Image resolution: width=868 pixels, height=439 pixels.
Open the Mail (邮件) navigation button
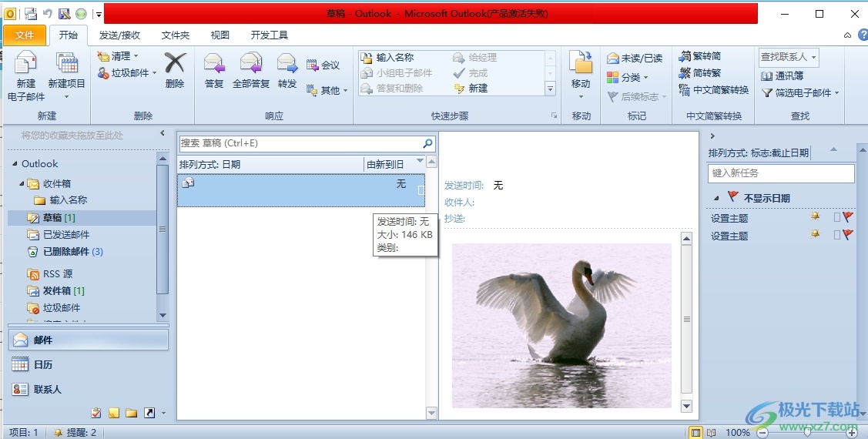tap(89, 340)
